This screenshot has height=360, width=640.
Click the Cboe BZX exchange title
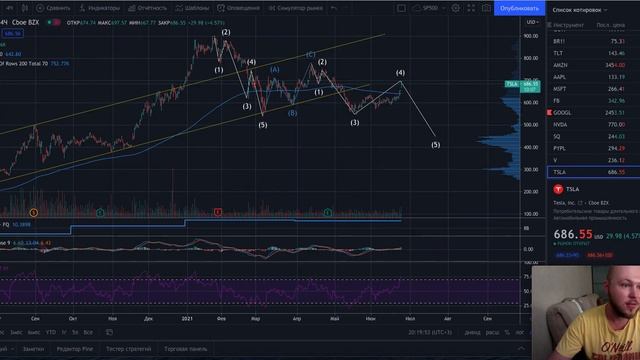[x=25, y=22]
